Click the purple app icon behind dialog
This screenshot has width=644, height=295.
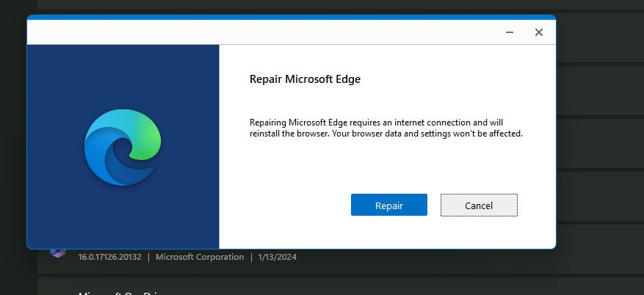click(57, 252)
